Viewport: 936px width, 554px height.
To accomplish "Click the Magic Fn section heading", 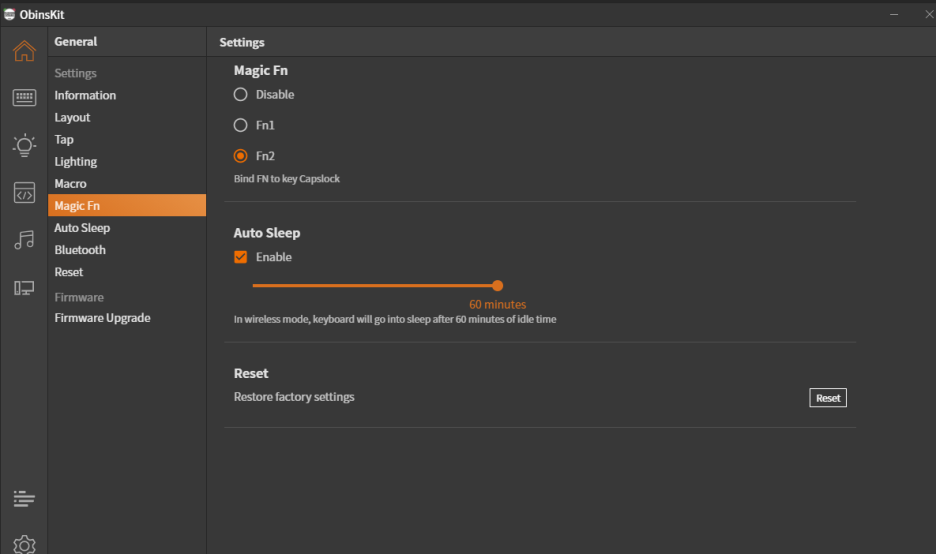I will (261, 70).
